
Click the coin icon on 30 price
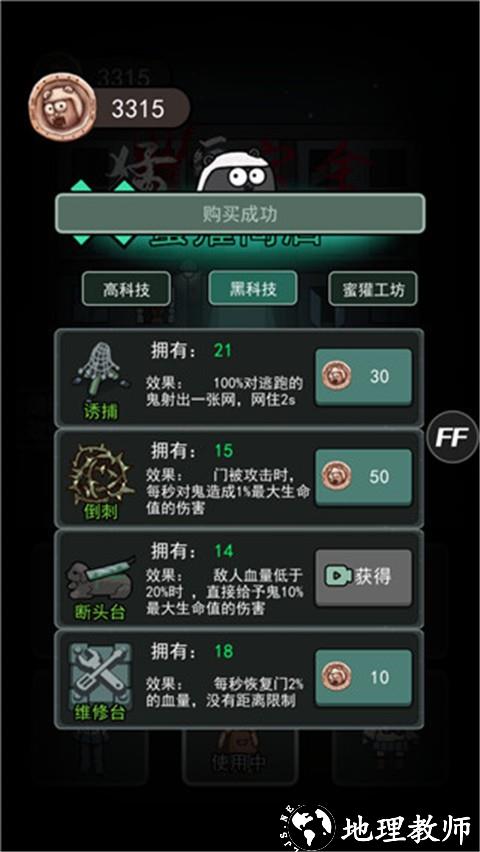(336, 377)
